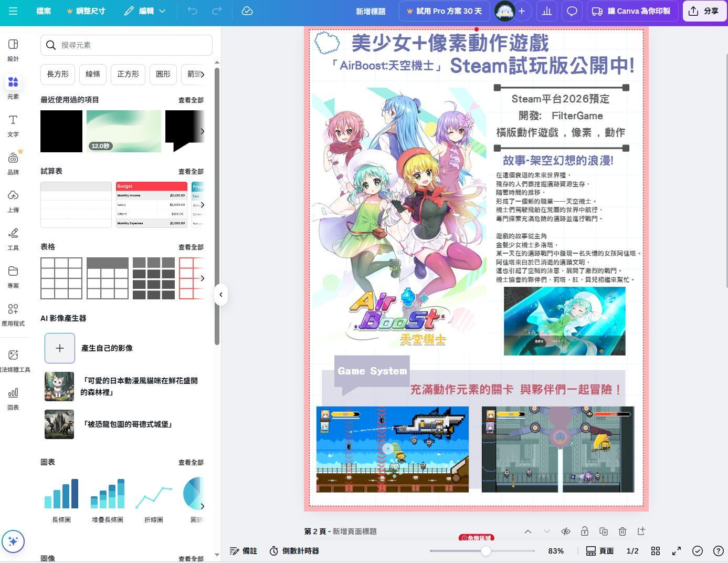Delete the page with trash icon

623,531
